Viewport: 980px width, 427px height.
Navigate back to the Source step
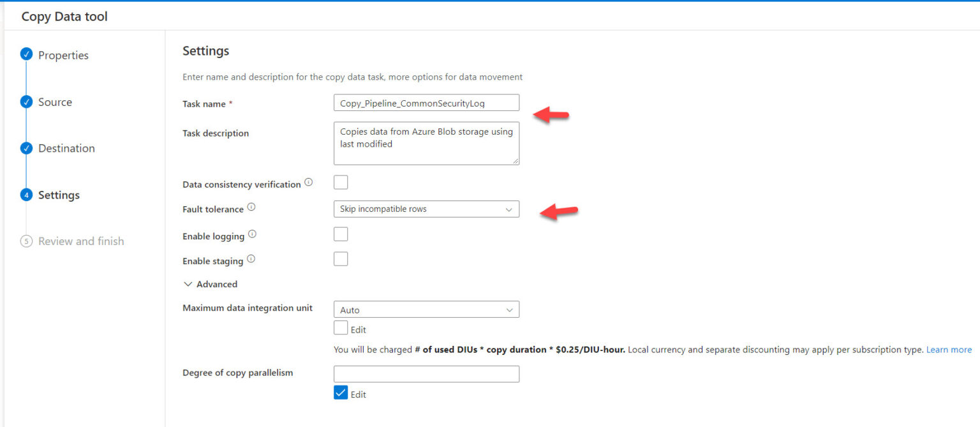tap(55, 101)
